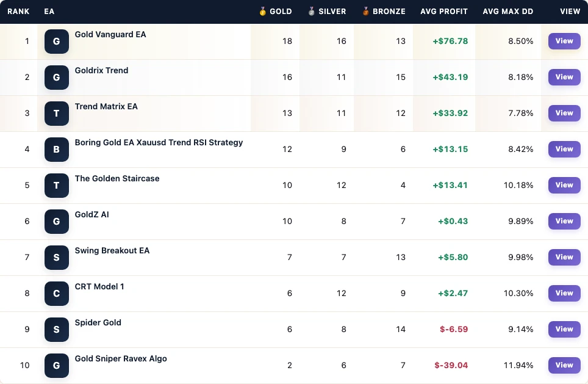The width and height of the screenshot is (588, 384).
Task: Click the +$76.78 average profit value
Action: 450,42
